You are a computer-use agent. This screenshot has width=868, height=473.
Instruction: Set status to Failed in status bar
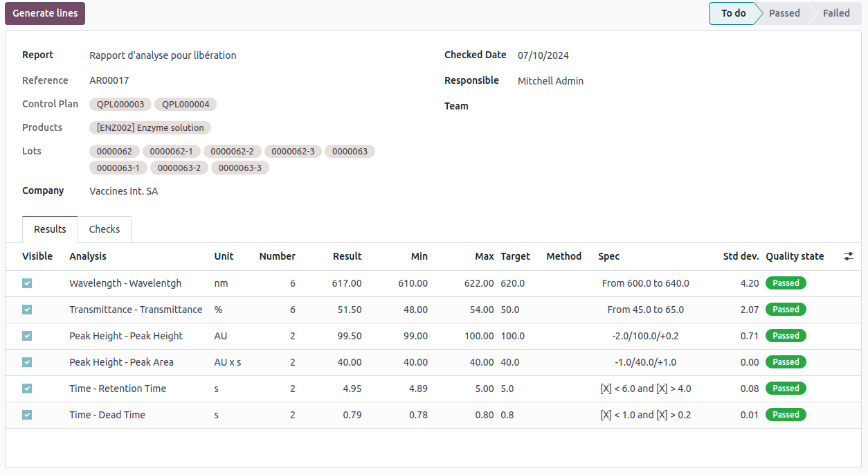click(x=835, y=13)
